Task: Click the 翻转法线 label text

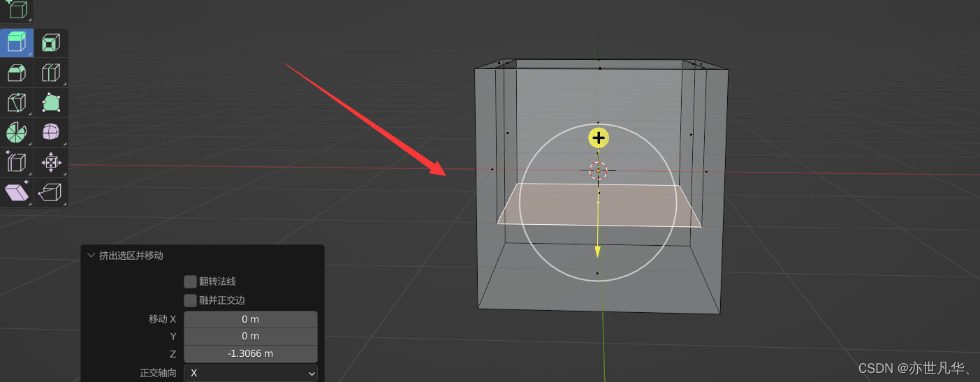Action: click(x=217, y=281)
